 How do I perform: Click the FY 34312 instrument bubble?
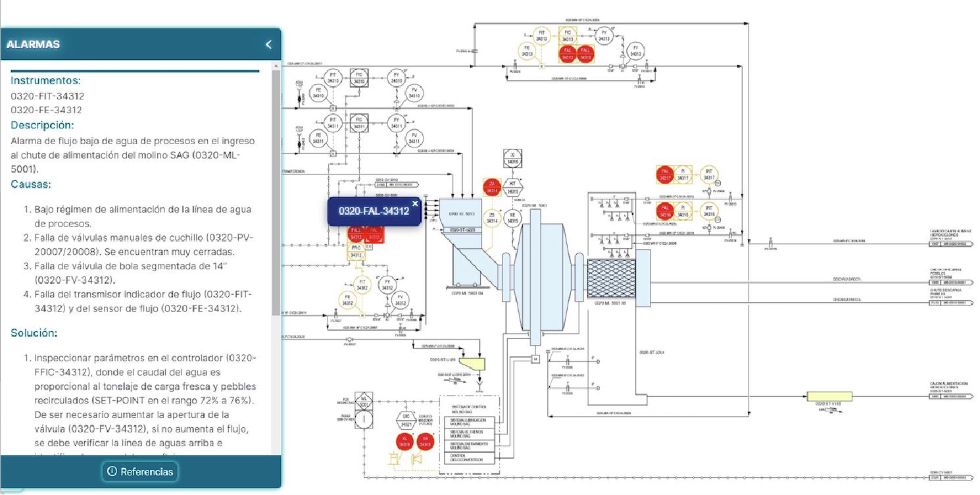(x=387, y=285)
